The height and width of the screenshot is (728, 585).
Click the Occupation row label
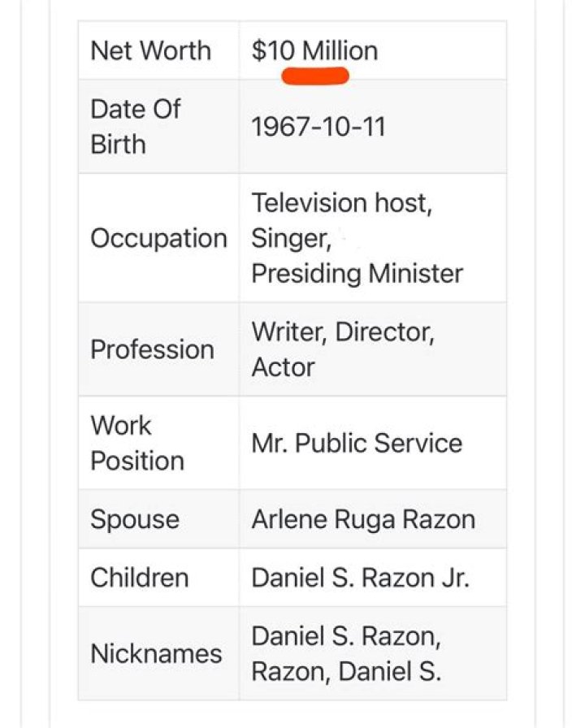pyautogui.click(x=158, y=238)
